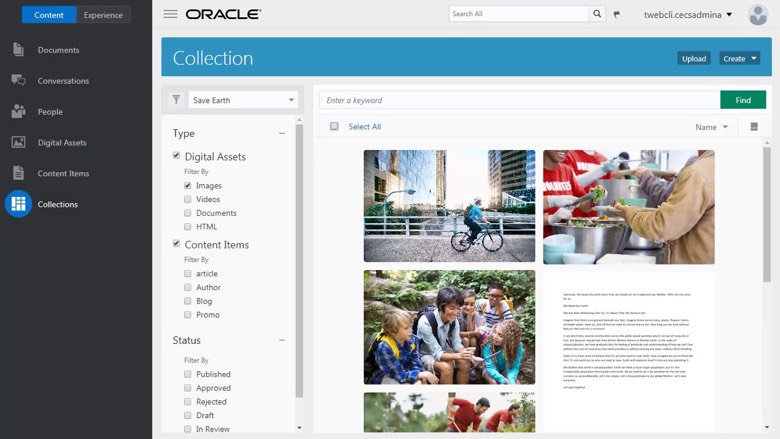The height and width of the screenshot is (439, 780).
Task: Check the Rejected status checkbox
Action: click(x=188, y=401)
